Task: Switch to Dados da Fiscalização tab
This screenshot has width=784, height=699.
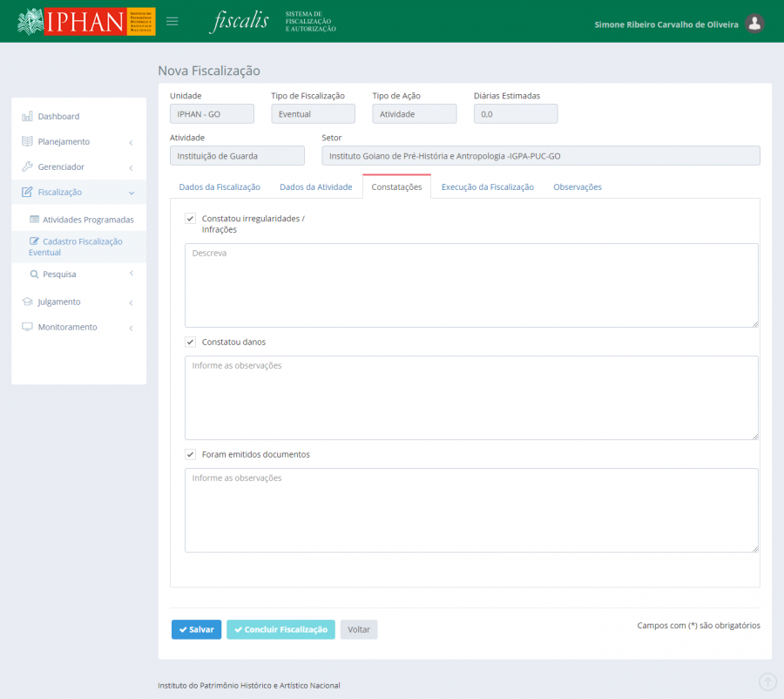Action: click(220, 187)
